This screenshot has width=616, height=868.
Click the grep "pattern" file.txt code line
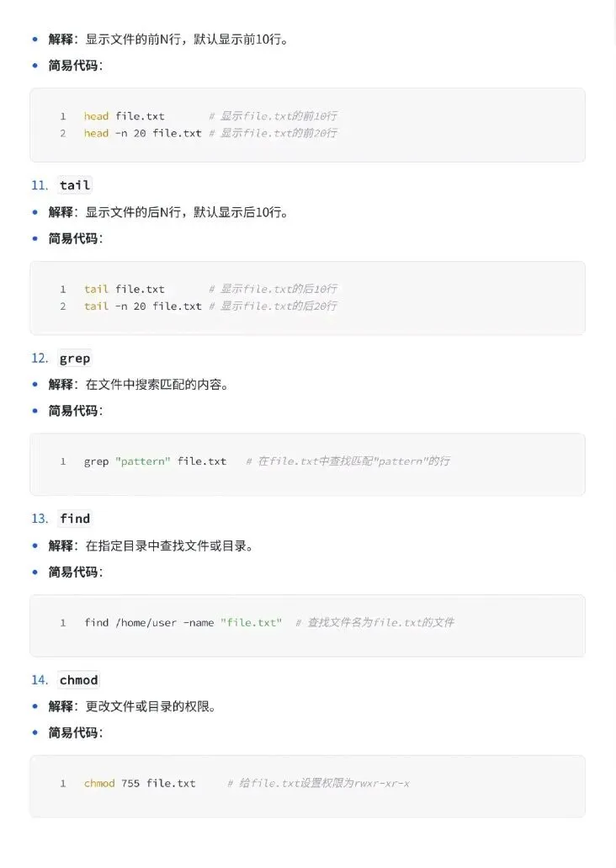[x=267, y=461]
